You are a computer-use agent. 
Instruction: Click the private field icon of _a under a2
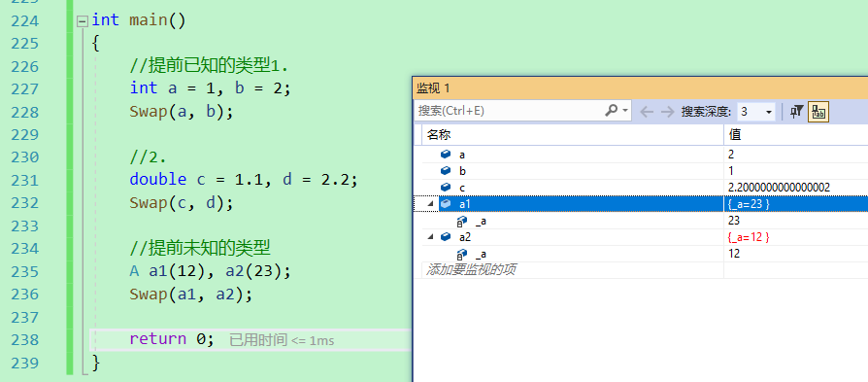click(x=462, y=255)
